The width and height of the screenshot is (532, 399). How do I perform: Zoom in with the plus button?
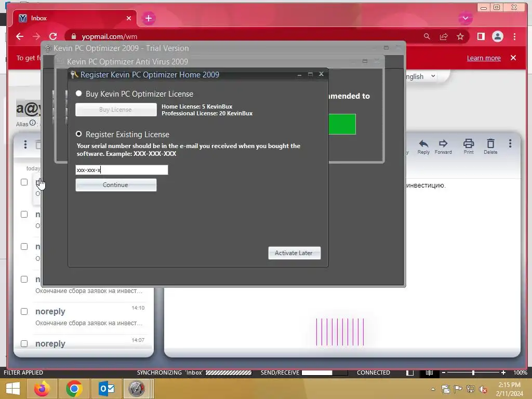503,373
